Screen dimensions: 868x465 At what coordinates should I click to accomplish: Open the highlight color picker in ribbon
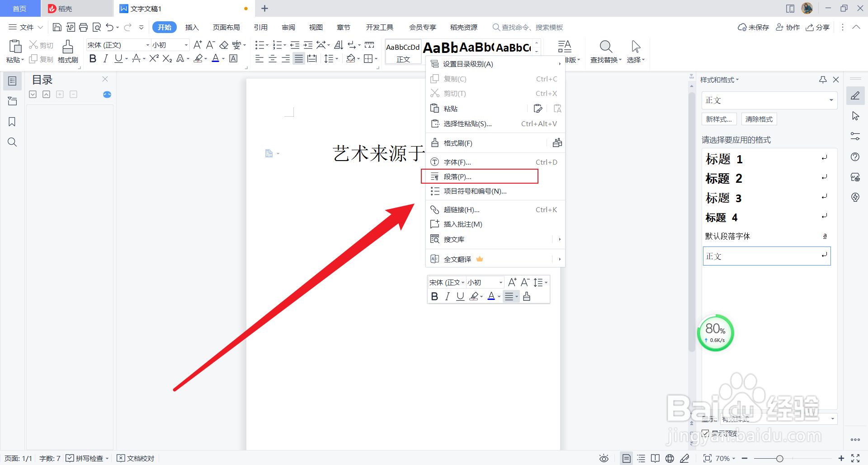point(198,58)
